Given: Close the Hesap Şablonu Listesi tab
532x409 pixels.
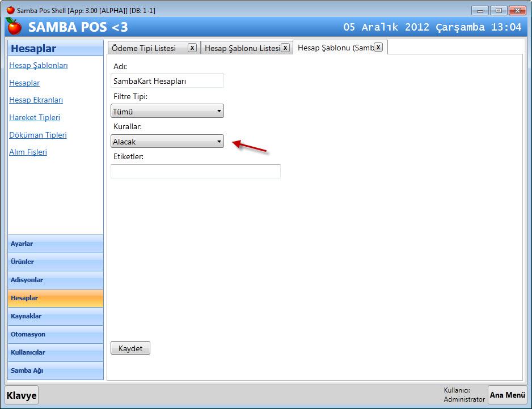Looking at the screenshot, I should click(285, 48).
